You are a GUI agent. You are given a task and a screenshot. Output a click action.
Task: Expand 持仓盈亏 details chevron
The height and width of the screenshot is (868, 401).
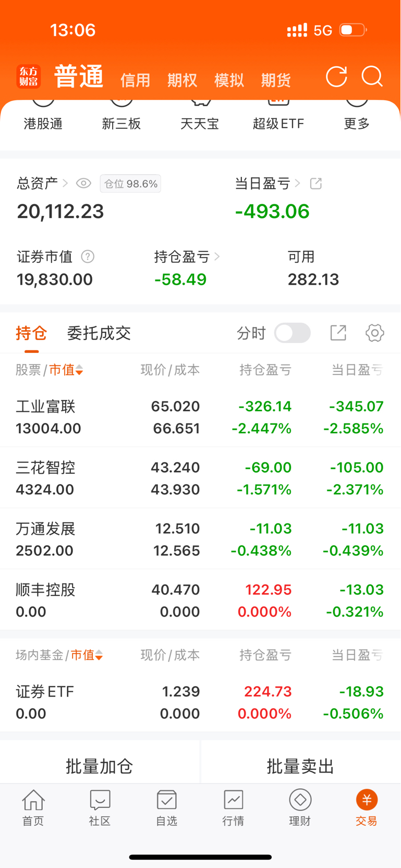coord(217,256)
